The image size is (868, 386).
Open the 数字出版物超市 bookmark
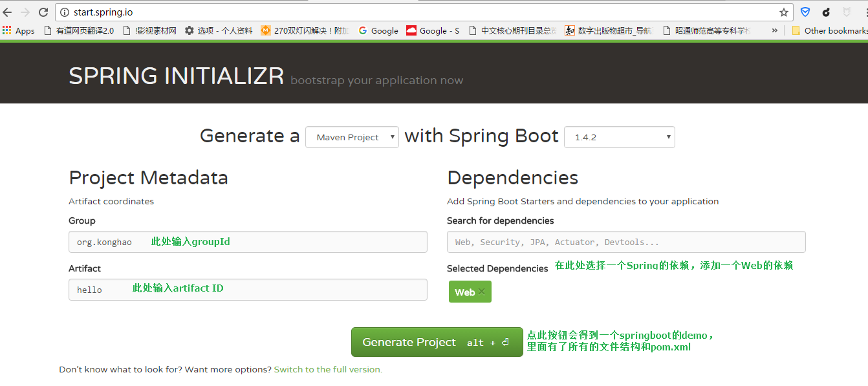coord(609,30)
